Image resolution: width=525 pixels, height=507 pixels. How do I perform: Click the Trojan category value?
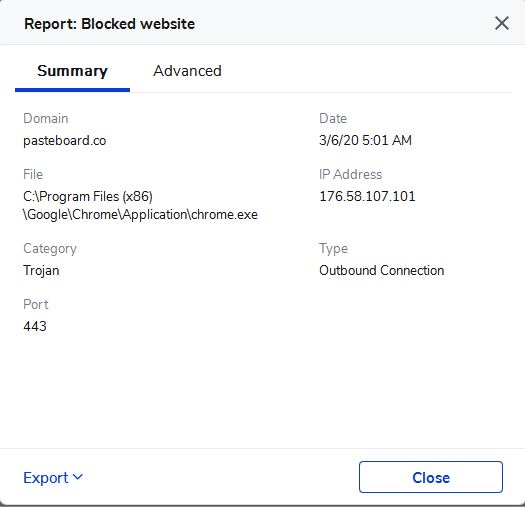tap(41, 271)
